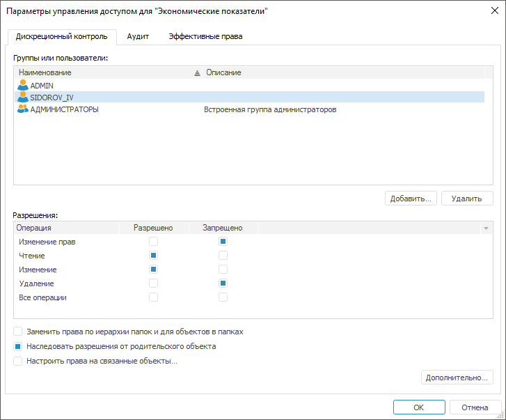The height and width of the screenshot is (420, 506).
Task: Open Дополнительно... advanced settings
Action: [x=457, y=378]
